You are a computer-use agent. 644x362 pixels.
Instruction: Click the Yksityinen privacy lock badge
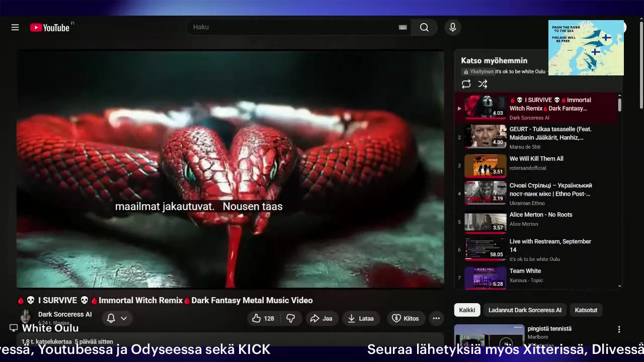tap(478, 72)
